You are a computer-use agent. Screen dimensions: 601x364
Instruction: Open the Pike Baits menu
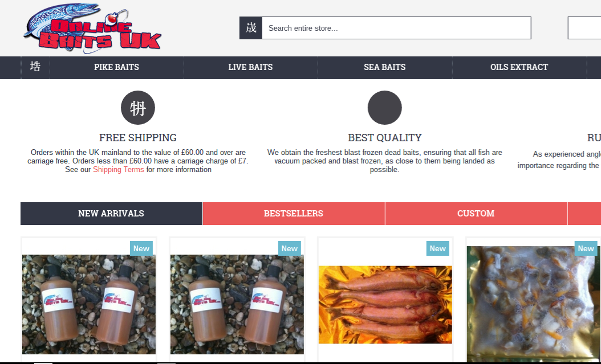(x=116, y=67)
